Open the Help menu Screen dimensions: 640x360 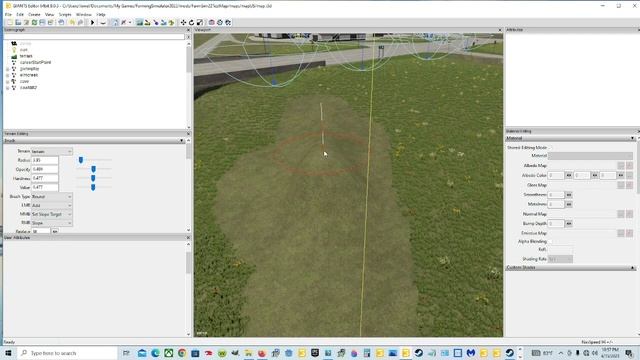[x=101, y=14]
